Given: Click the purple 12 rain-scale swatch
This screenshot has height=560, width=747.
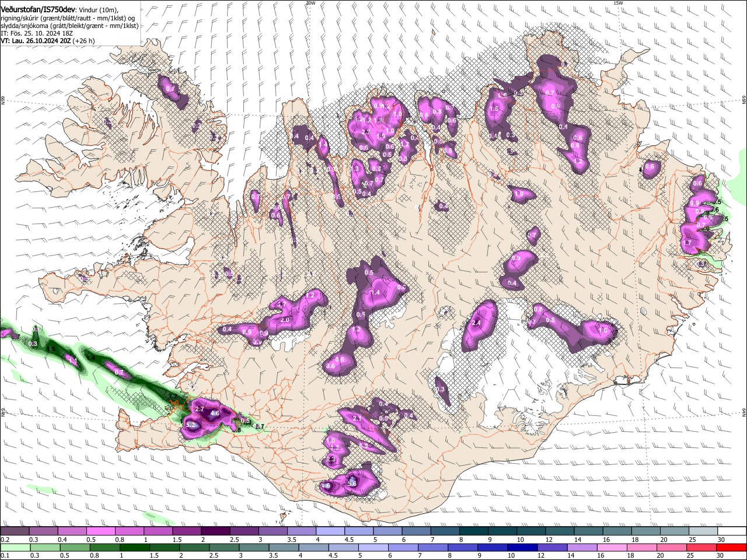Looking at the screenshot, I should pos(552,547).
